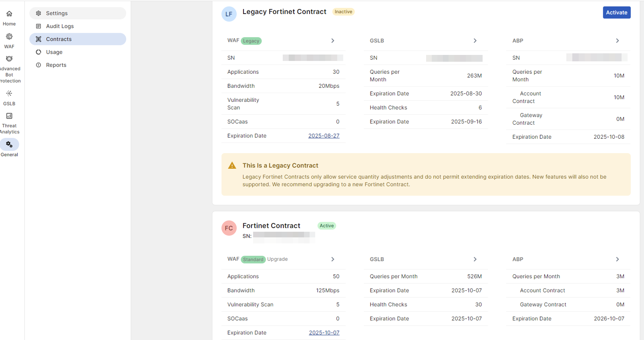
Task: Go to the WAF section icon
Action: coord(9,36)
